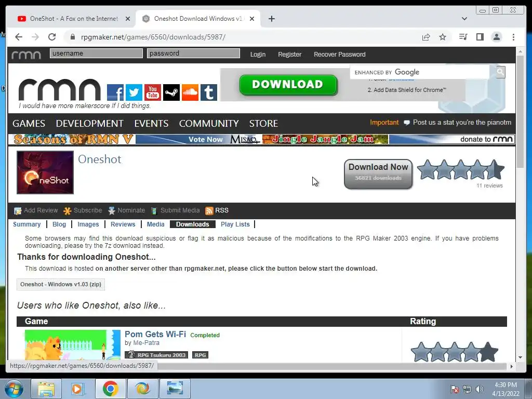Screen dimensions: 532x399
Task: Open the COMMUNITY menu
Action: tap(209, 123)
